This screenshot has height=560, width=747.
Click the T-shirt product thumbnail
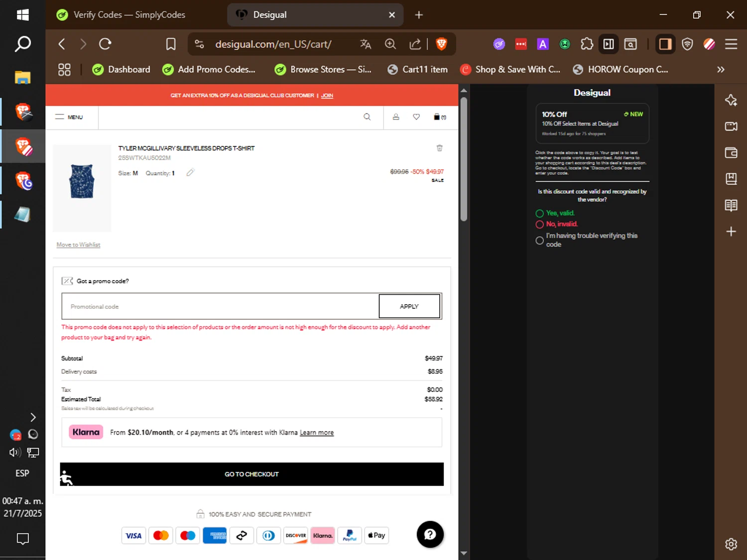coord(82,188)
